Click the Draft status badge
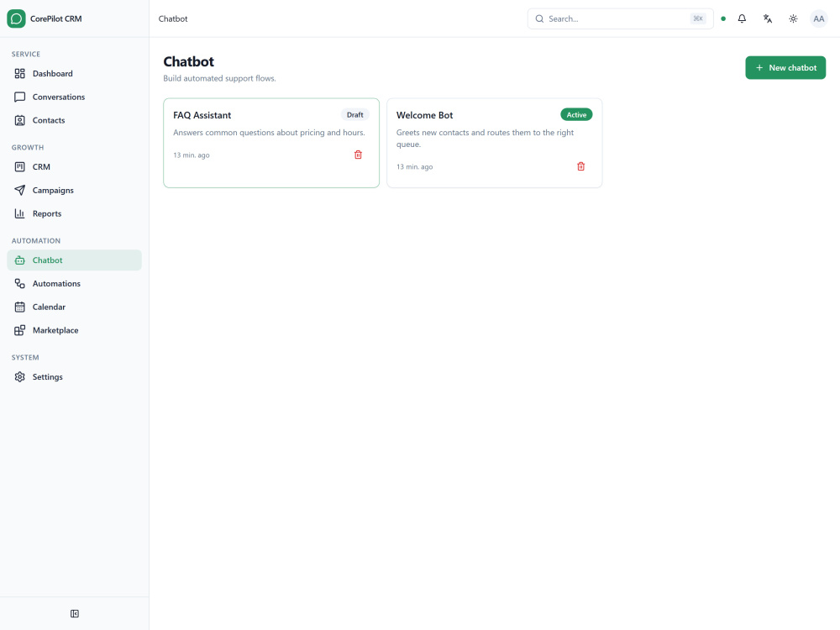The width and height of the screenshot is (840, 630). pos(354,114)
